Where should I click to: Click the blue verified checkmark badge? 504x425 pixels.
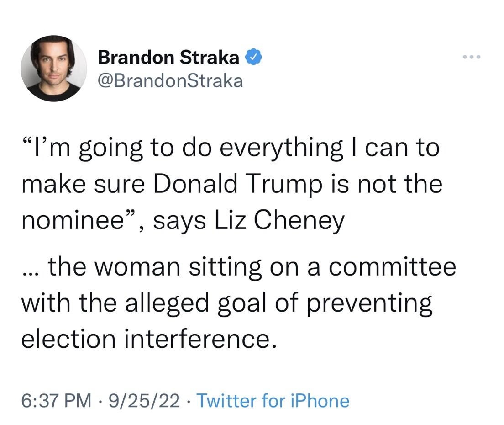(254, 57)
